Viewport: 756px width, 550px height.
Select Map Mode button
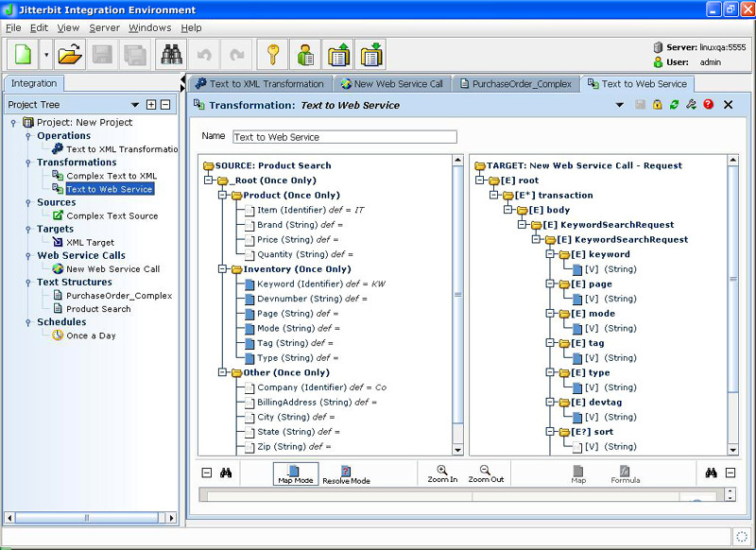pyautogui.click(x=296, y=473)
